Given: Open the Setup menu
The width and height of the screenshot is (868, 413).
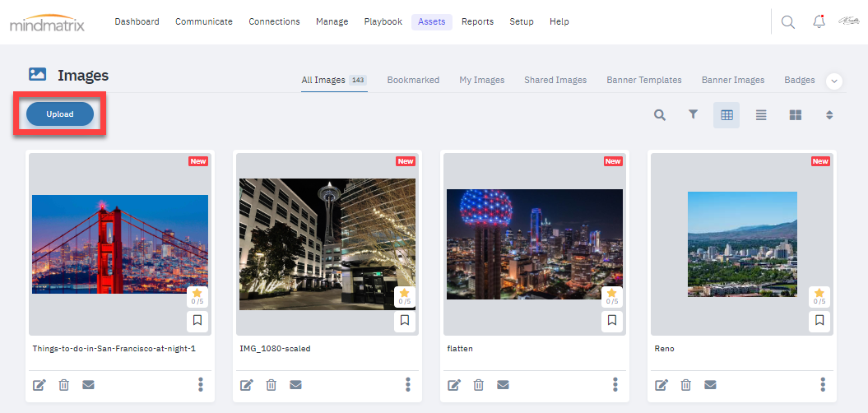Looking at the screenshot, I should point(522,21).
